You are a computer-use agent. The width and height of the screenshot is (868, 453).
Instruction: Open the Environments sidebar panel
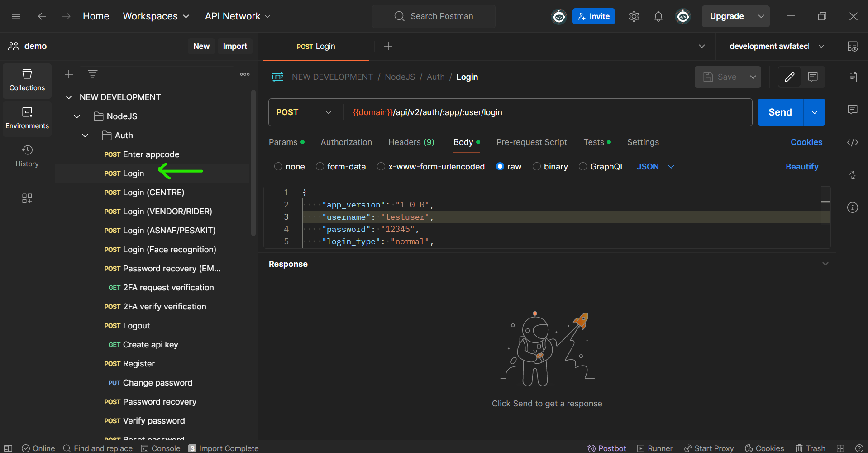(x=27, y=118)
